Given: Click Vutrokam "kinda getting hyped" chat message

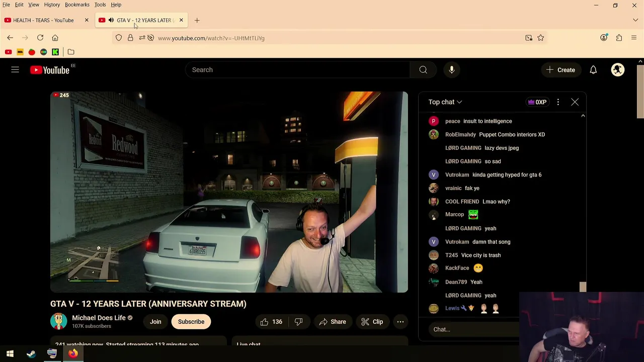Looking at the screenshot, I should (494, 174).
